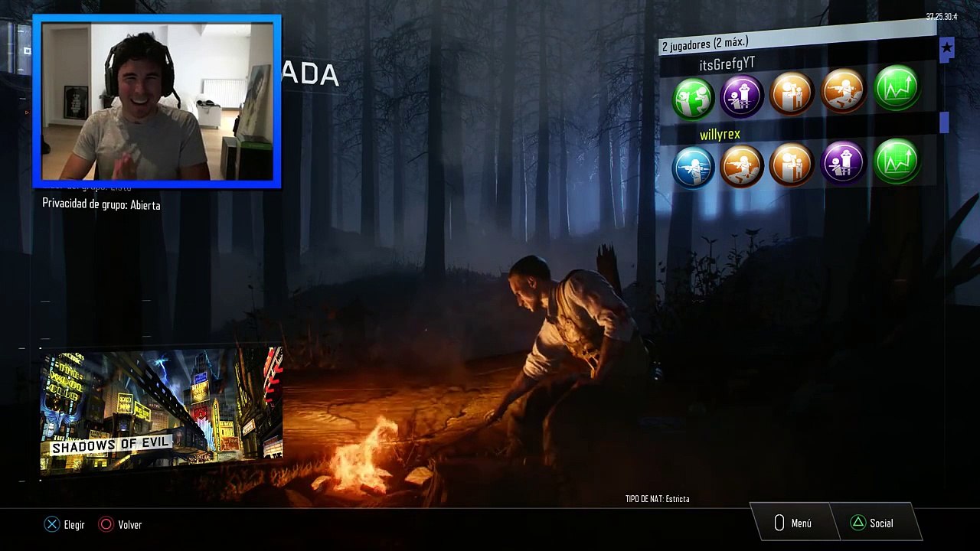Select the Shadows of Evil map thumbnail
The width and height of the screenshot is (980, 551).
pos(162,410)
